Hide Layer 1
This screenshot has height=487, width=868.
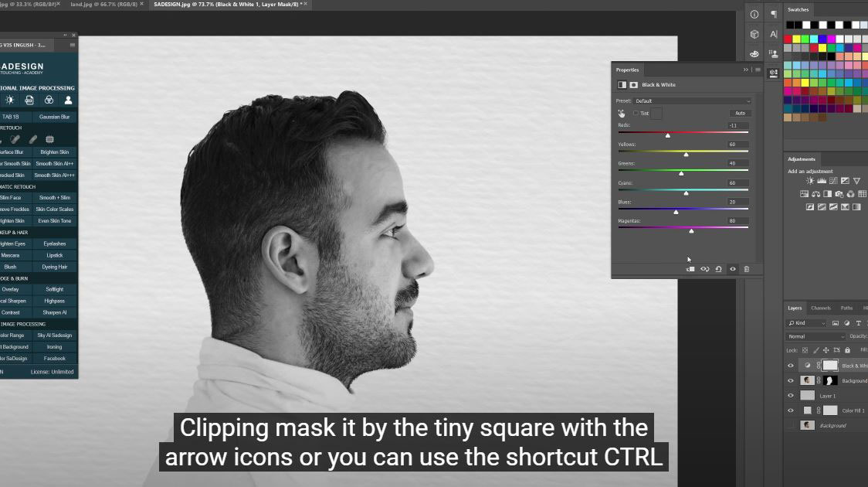tap(791, 396)
